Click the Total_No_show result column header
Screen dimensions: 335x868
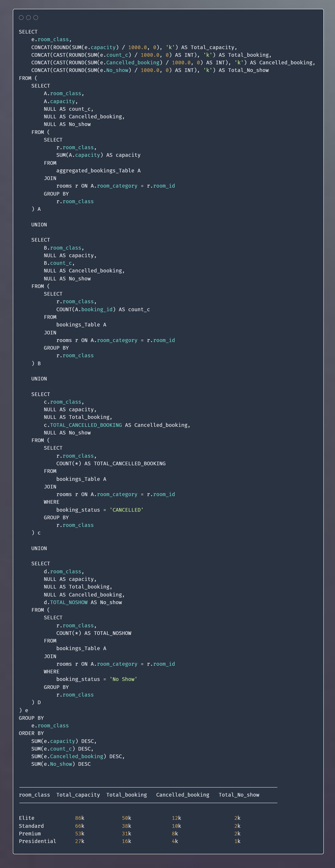239,795
